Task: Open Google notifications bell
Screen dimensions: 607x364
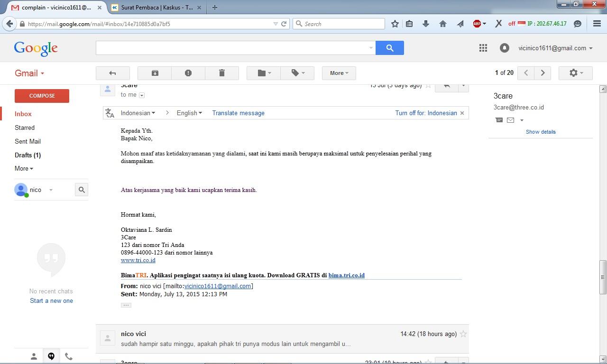Action: 505,48
